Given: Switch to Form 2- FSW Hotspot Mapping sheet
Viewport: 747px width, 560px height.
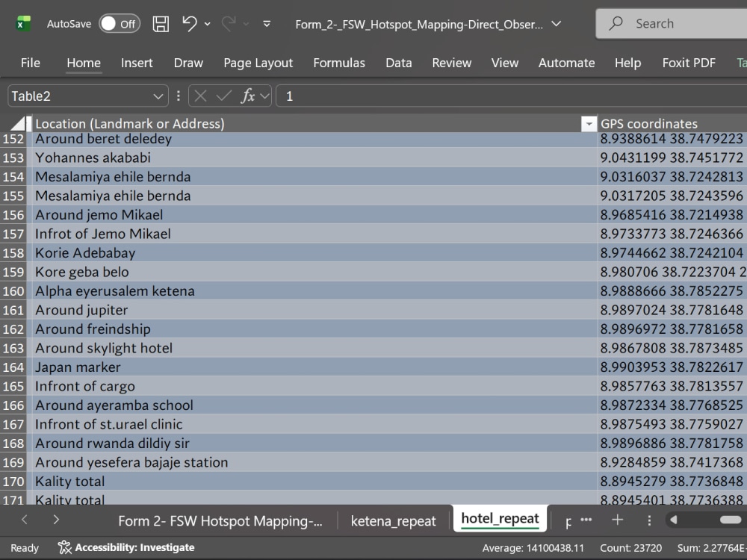Looking at the screenshot, I should point(220,521).
